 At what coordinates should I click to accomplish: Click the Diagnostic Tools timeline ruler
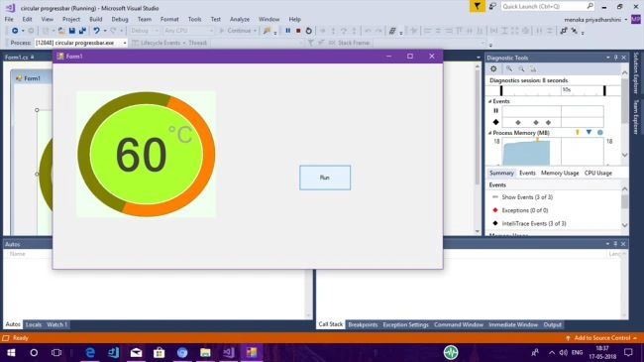[x=553, y=90]
